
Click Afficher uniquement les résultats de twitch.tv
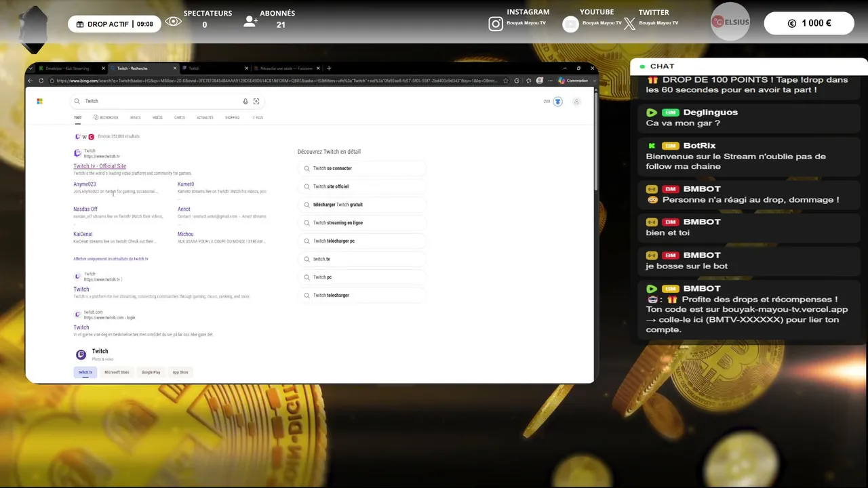pyautogui.click(x=111, y=259)
